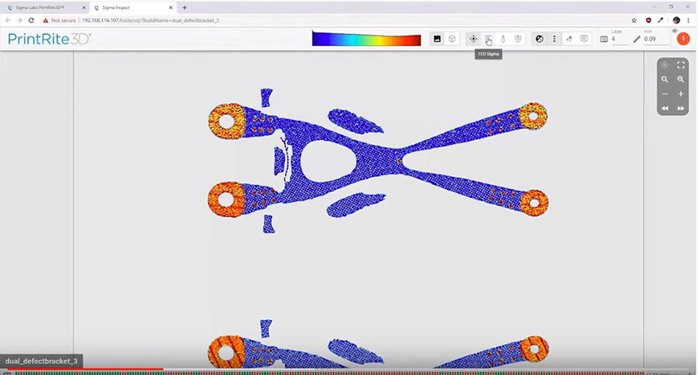This screenshot has width=698, height=375.
Task: Click the crosshair metric icon in toolbar
Action: [473, 39]
